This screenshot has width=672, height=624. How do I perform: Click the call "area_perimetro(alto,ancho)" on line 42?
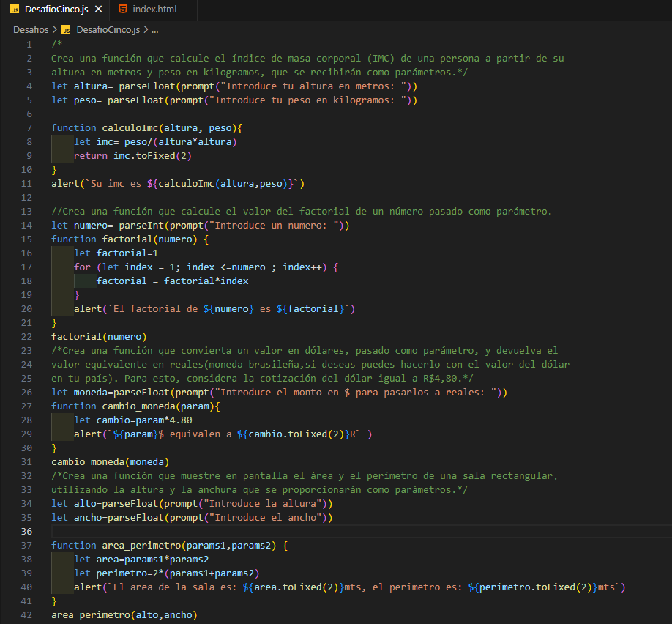124,615
